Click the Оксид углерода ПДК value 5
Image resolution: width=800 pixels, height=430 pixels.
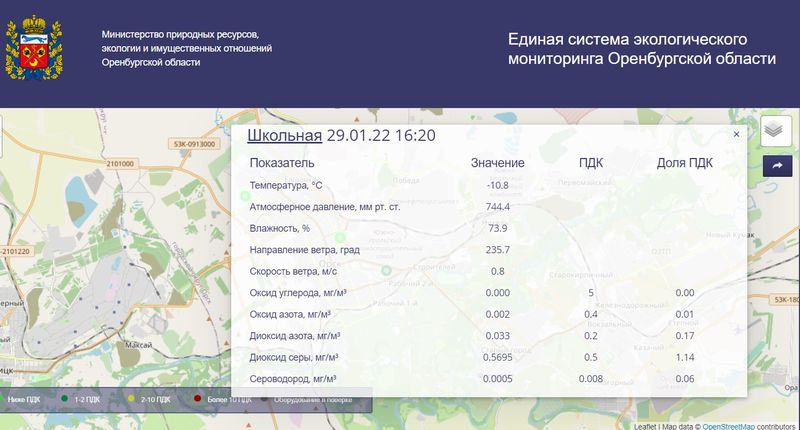coord(591,293)
